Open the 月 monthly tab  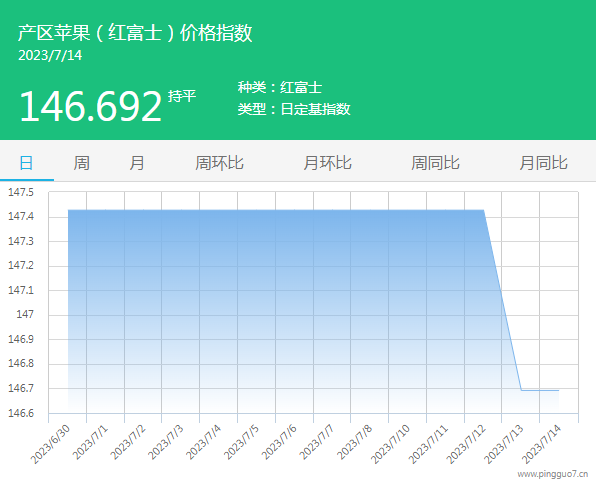(x=137, y=163)
